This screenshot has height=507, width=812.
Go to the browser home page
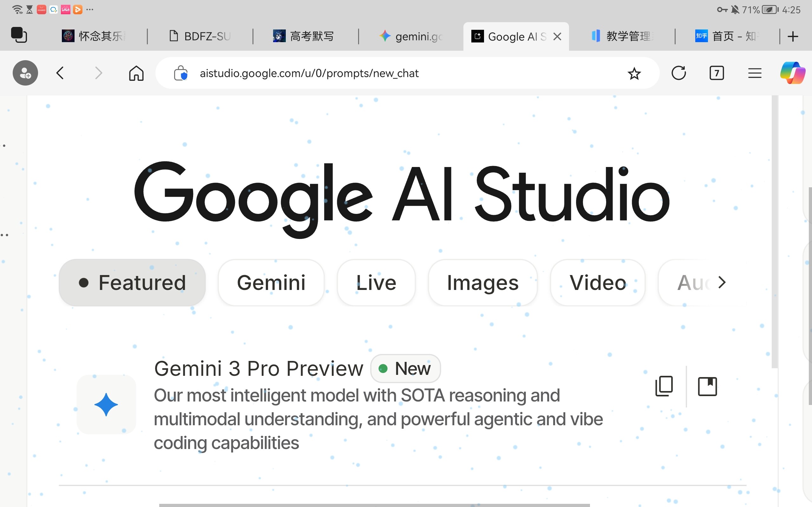click(136, 73)
